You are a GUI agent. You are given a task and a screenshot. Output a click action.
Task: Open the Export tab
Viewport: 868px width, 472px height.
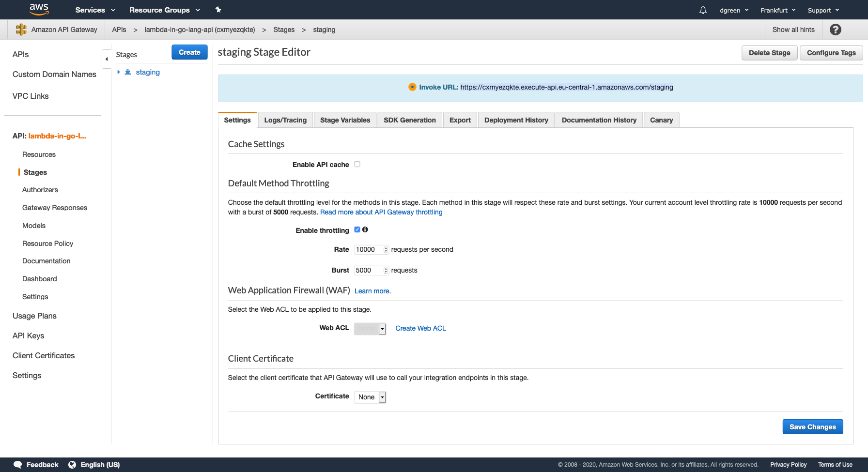pyautogui.click(x=460, y=120)
